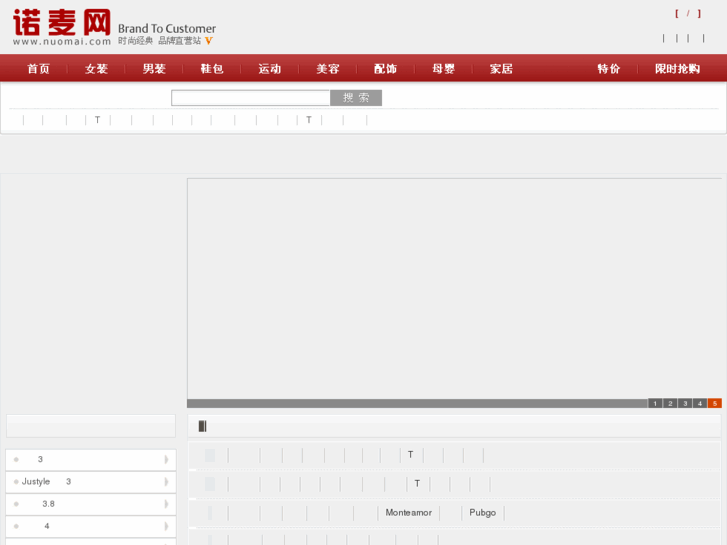
Task: Open the 特价 deals page
Action: [x=609, y=69]
